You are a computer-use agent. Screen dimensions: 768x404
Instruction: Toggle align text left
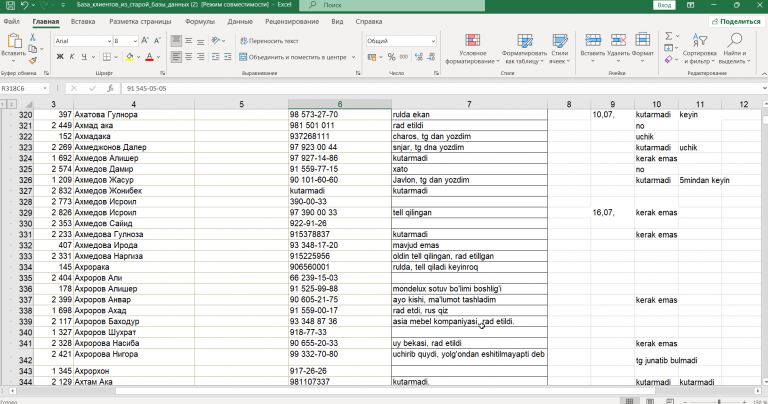click(x=176, y=57)
